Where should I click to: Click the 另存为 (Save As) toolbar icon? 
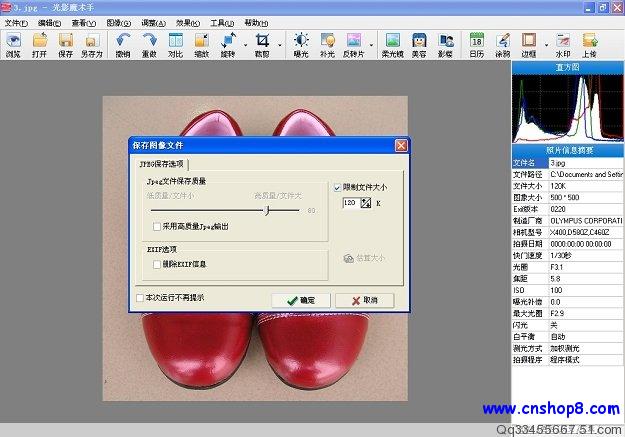[x=92, y=45]
